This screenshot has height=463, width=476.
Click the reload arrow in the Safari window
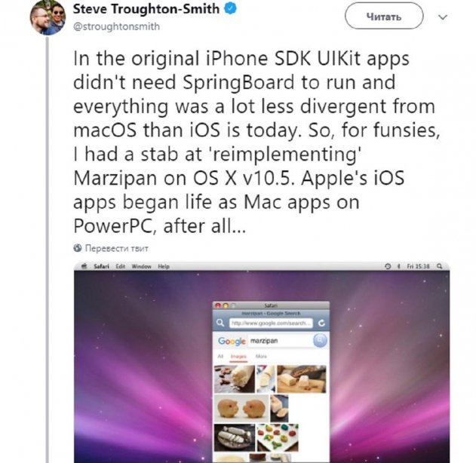pos(321,323)
